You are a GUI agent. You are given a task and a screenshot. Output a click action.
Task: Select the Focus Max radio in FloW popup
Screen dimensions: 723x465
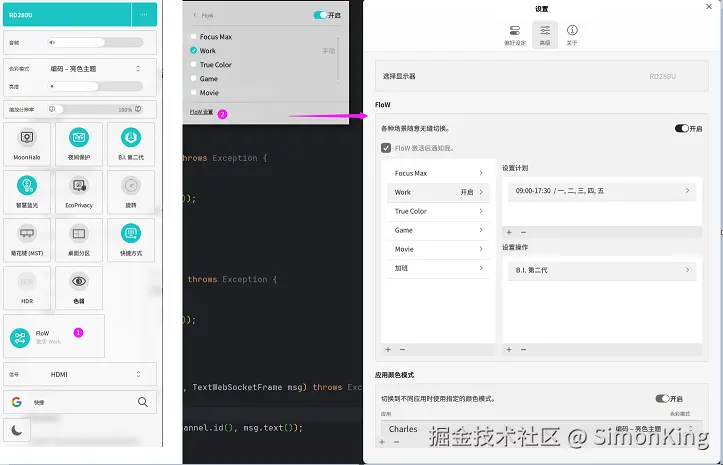coord(194,36)
